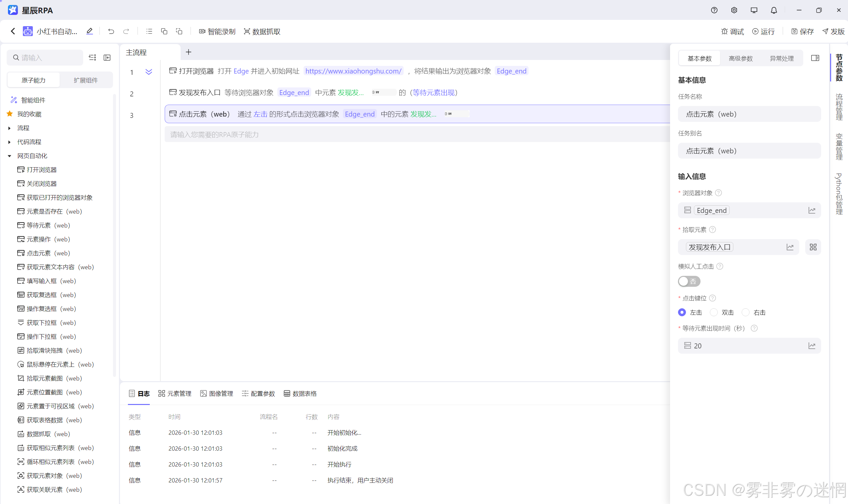Screen dimensions: 848x504
Task: Click the help question-mark icon in title bar
Action: pos(714,10)
